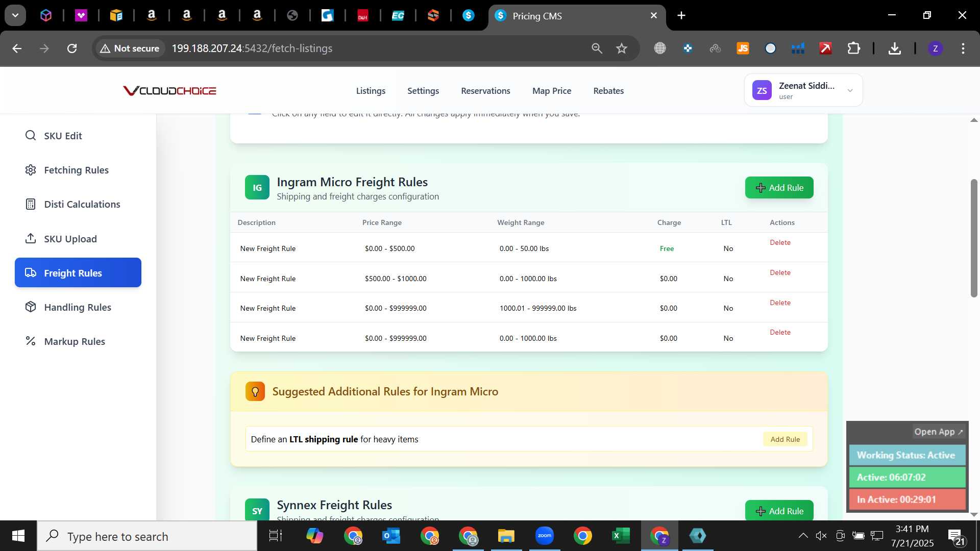Screen dimensions: 980x551
Task: Switch to the Pricing CMS tab
Action: pos(577,16)
